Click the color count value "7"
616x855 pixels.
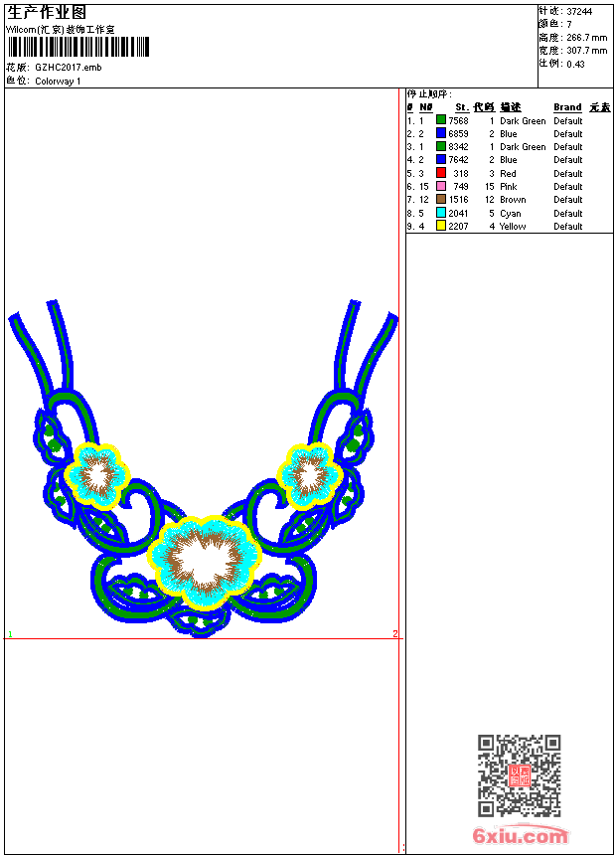pos(569,25)
